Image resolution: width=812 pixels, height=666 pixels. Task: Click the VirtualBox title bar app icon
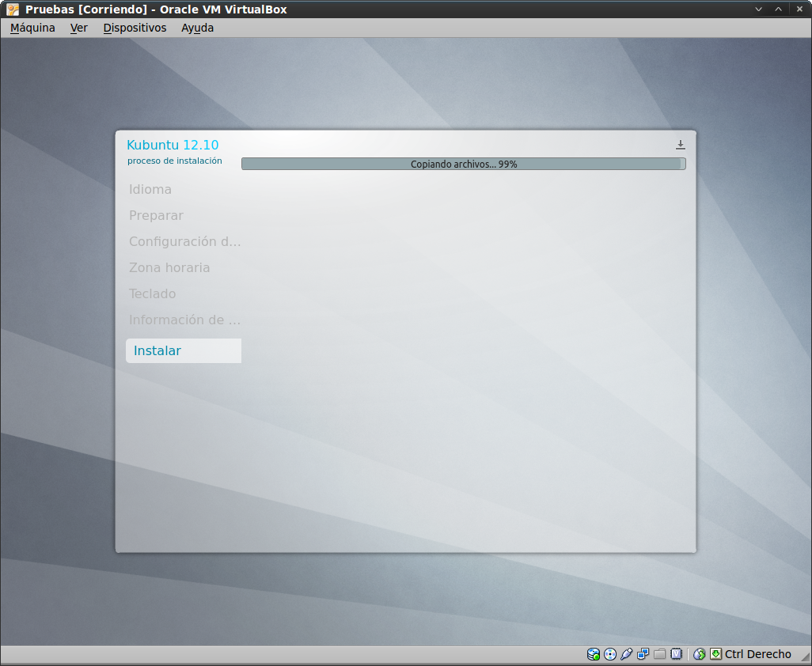[12, 9]
